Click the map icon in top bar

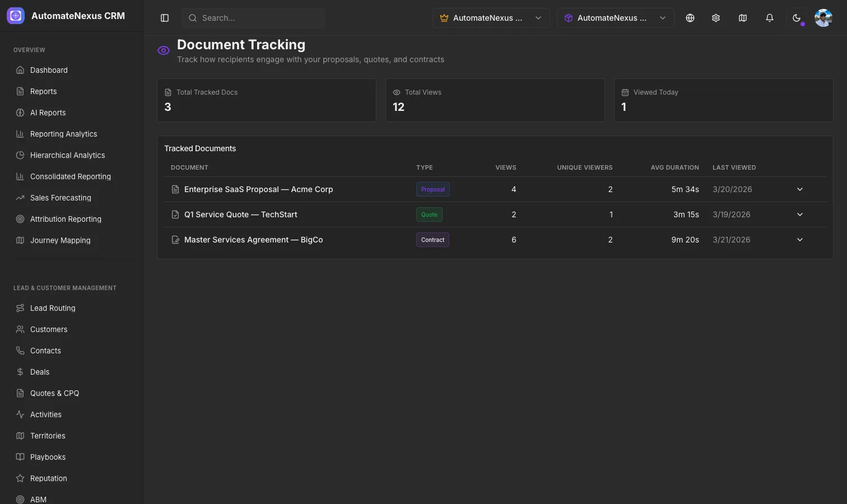coord(743,18)
